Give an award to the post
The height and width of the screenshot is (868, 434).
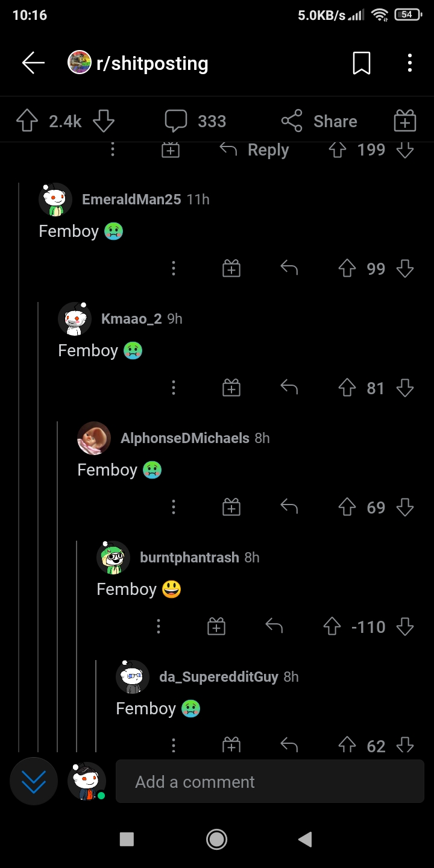pyautogui.click(x=404, y=121)
